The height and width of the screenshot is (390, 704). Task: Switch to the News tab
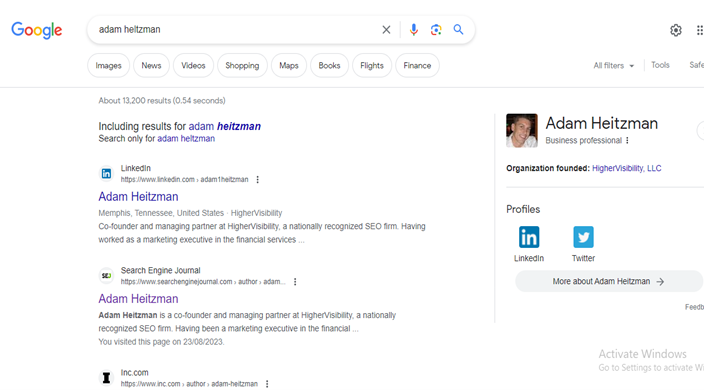click(x=151, y=66)
